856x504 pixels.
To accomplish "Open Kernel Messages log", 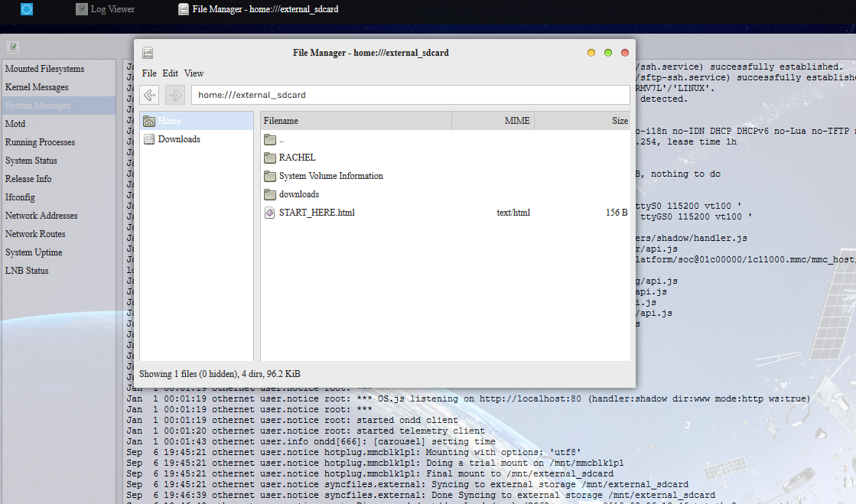I will 37,87.
